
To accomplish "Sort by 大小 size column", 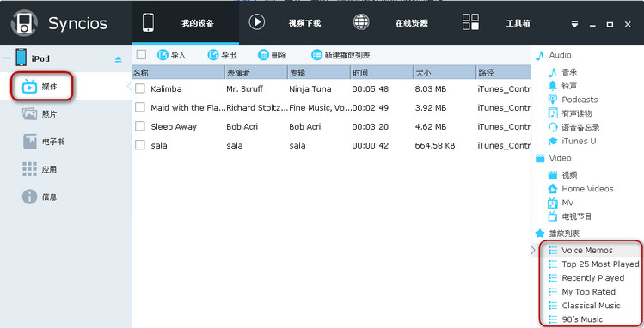I will [x=445, y=73].
